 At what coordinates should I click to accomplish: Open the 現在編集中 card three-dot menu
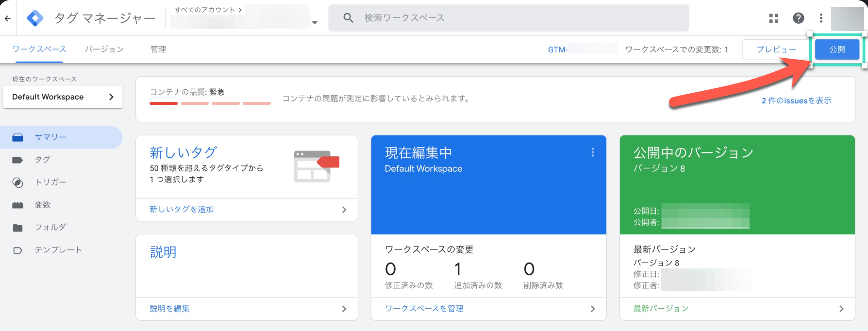click(x=592, y=152)
